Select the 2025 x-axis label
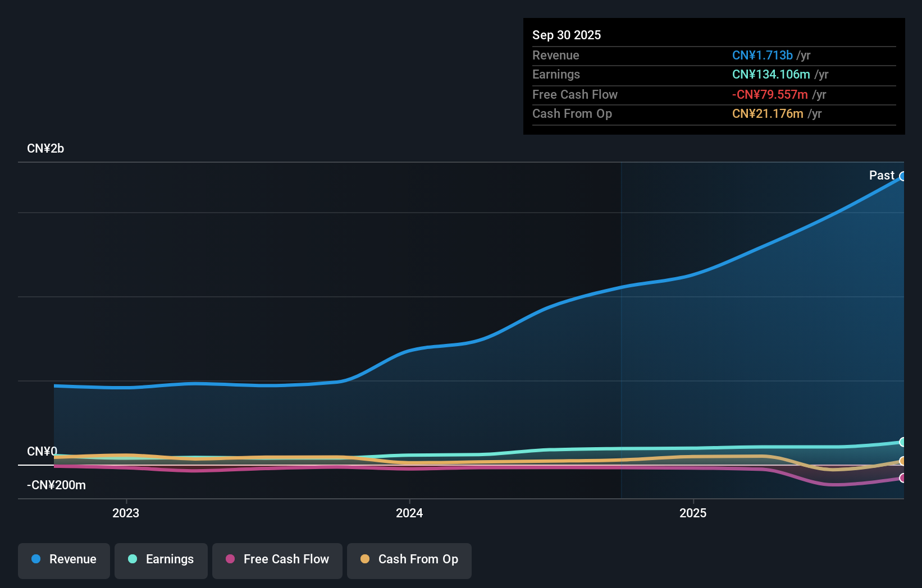 click(x=693, y=513)
